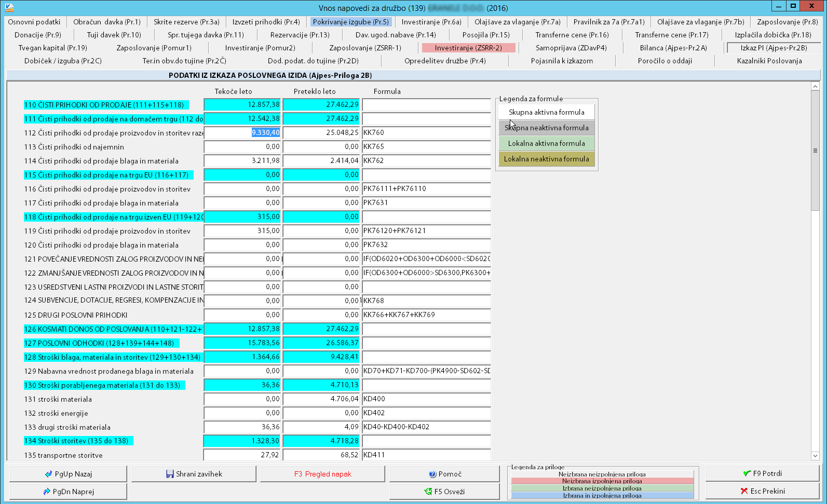Save the section with Shrani zavihek
Image resolution: width=827 pixels, height=504 pixels.
[194, 474]
